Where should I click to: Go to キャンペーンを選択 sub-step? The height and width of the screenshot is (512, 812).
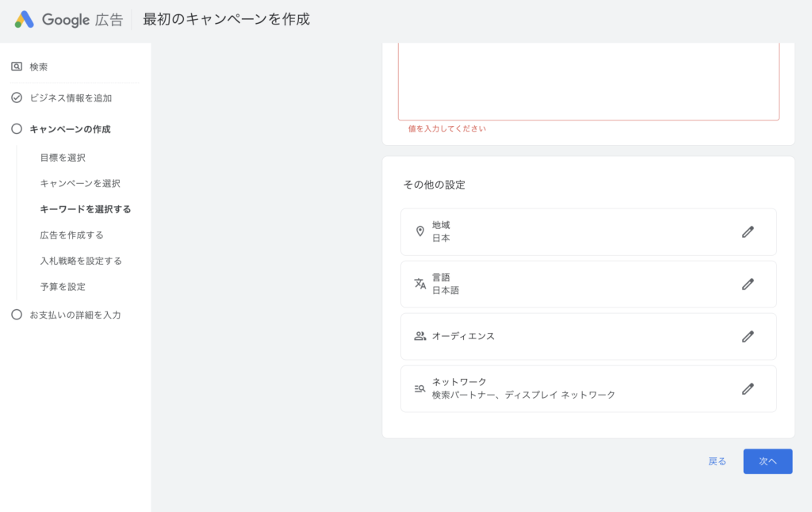(80, 183)
